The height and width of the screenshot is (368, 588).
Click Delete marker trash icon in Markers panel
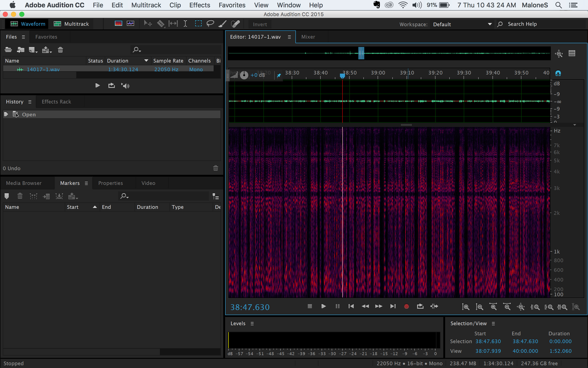pos(20,196)
